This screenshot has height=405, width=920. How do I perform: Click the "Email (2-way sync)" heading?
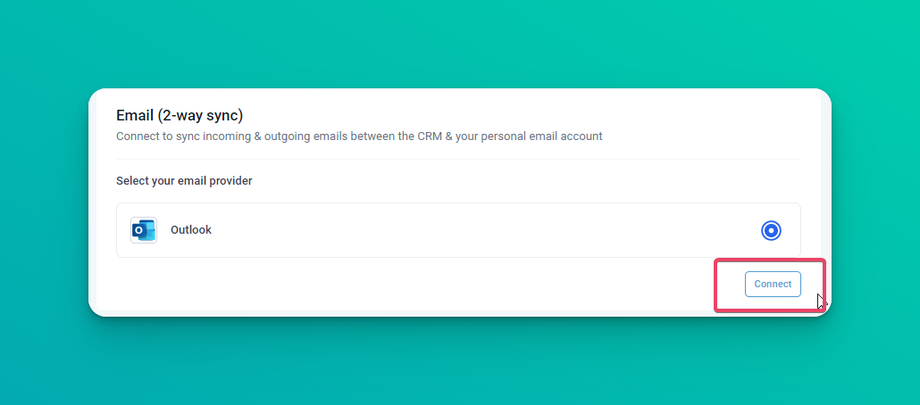[x=179, y=115]
